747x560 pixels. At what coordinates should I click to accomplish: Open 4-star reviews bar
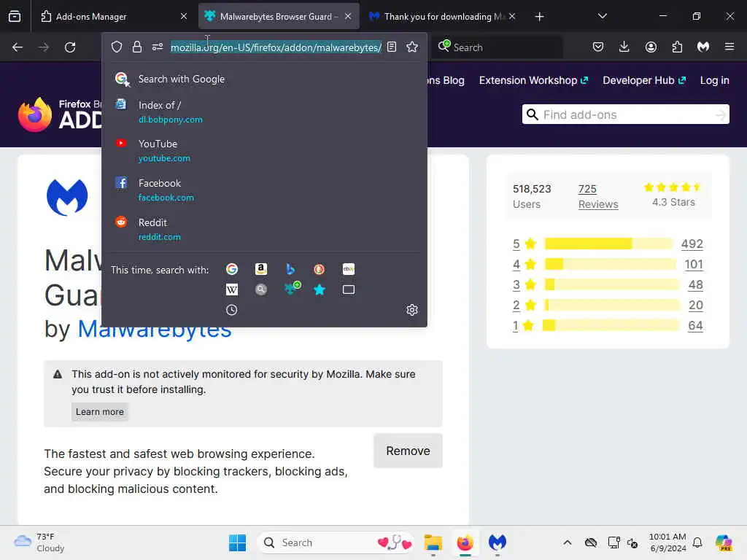coord(610,264)
